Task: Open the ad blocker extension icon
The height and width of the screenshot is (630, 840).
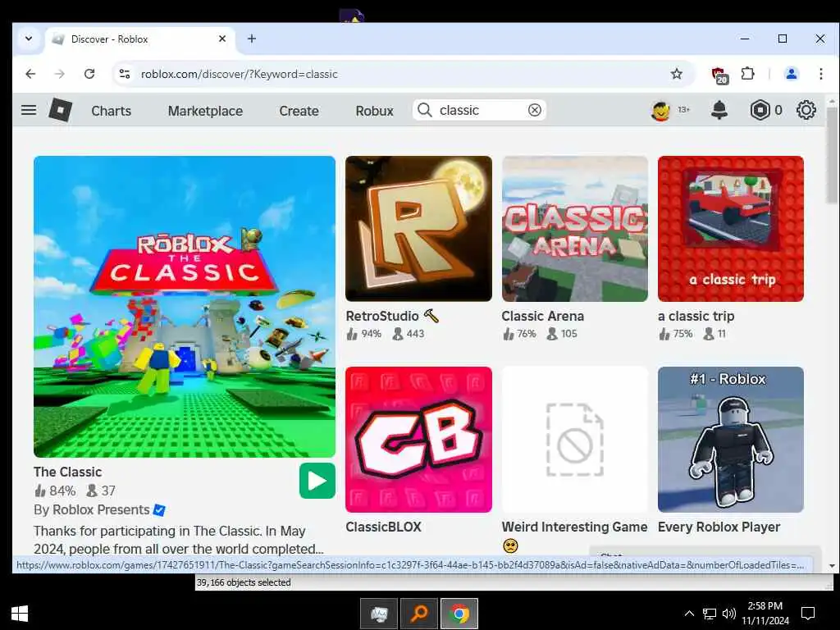Action: tap(719, 75)
